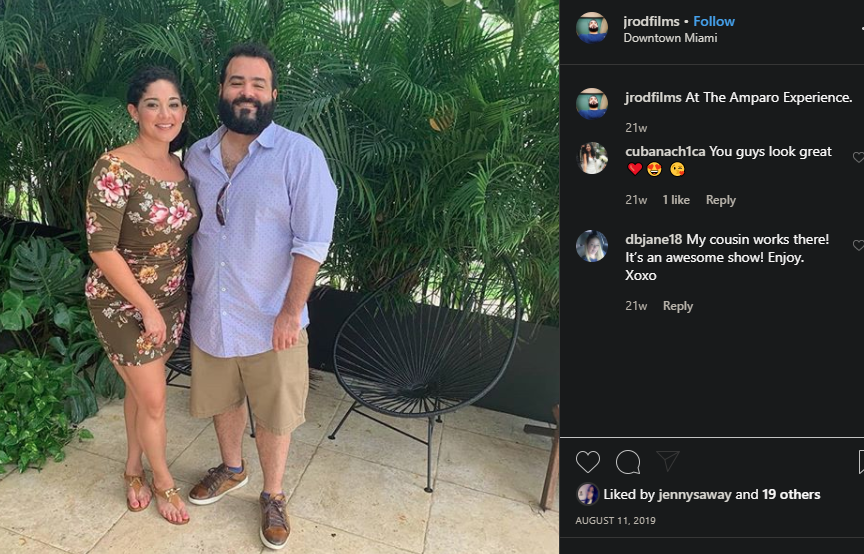Like dbjane18's comment with small heart
The width and height of the screenshot is (864, 554).
coord(858,245)
